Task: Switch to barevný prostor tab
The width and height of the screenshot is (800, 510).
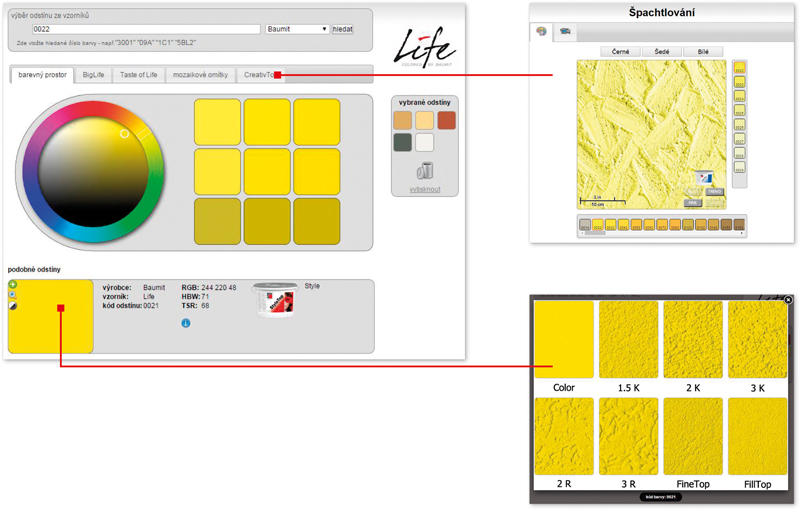Action: 42,75
